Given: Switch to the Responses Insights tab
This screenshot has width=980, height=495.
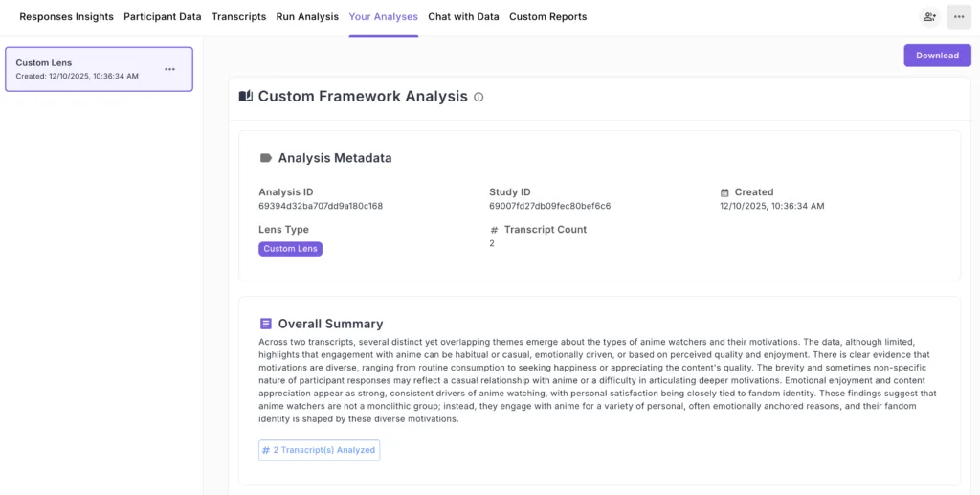Looking at the screenshot, I should [x=66, y=17].
